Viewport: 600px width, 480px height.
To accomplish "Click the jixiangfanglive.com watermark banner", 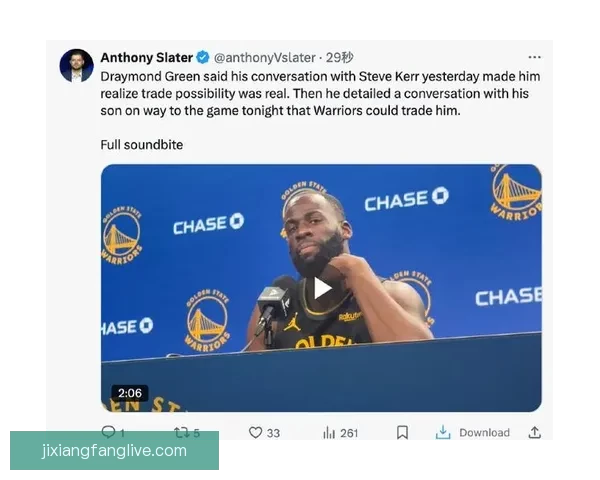I will point(114,451).
